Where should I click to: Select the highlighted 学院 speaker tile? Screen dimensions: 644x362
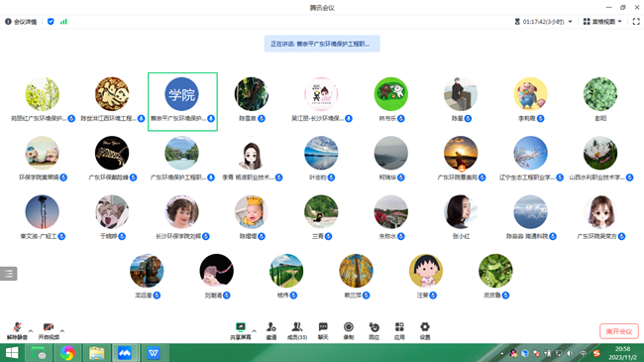click(x=182, y=102)
